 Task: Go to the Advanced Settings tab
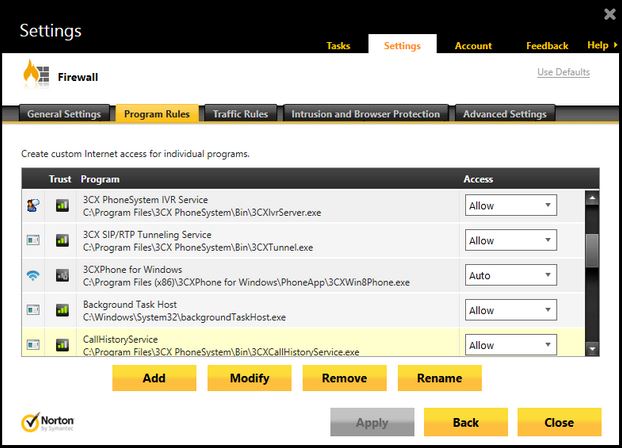click(x=505, y=114)
